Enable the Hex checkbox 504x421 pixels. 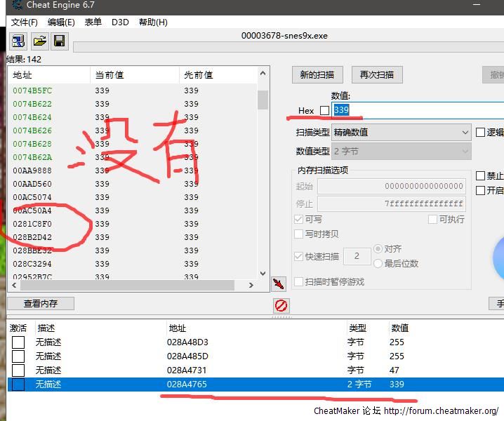tap(324, 110)
